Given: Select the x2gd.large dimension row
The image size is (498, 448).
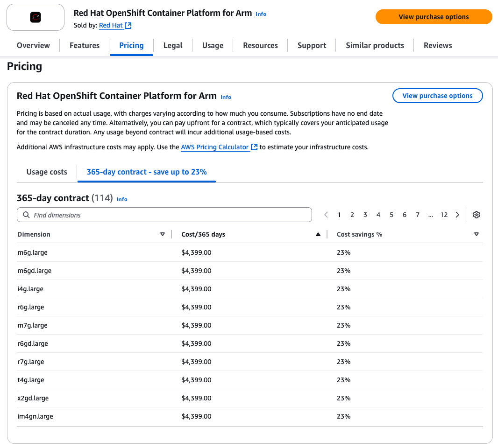Looking at the screenshot, I should pyautogui.click(x=249, y=398).
